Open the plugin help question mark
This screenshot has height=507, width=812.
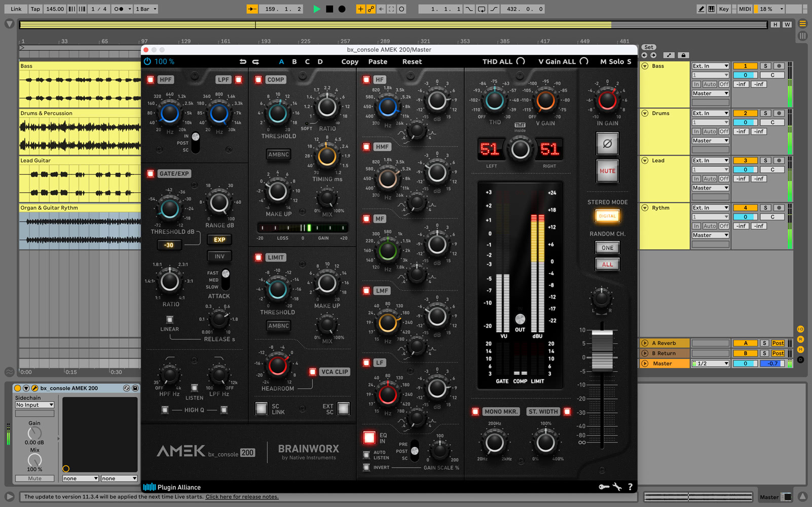630,487
